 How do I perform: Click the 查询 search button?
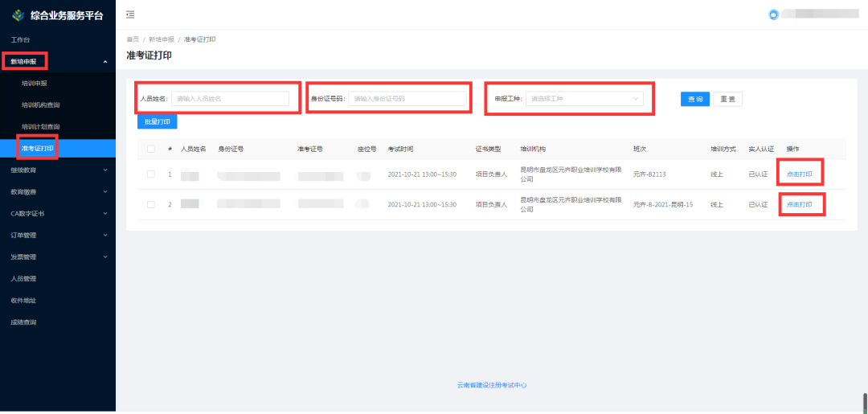tap(694, 99)
